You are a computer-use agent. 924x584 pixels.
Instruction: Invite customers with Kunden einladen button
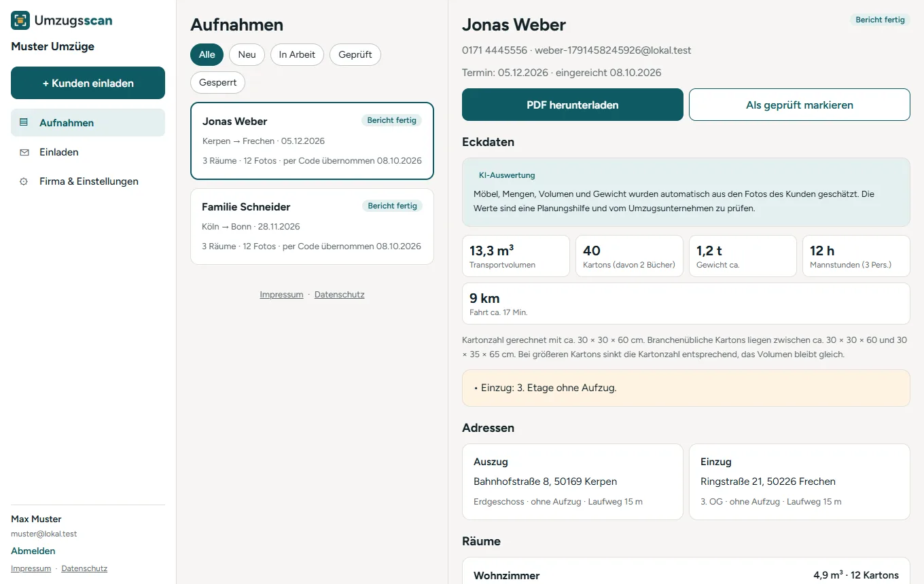[x=88, y=83]
